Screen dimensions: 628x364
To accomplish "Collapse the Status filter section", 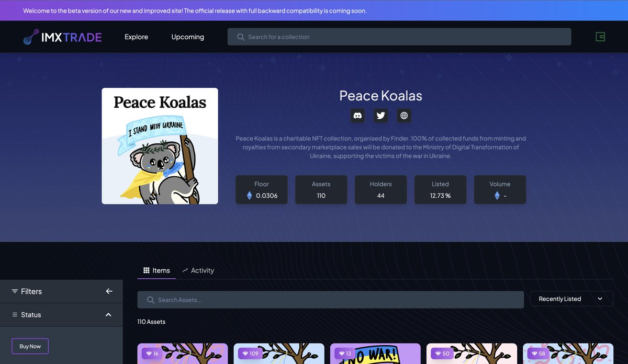I will coord(108,315).
